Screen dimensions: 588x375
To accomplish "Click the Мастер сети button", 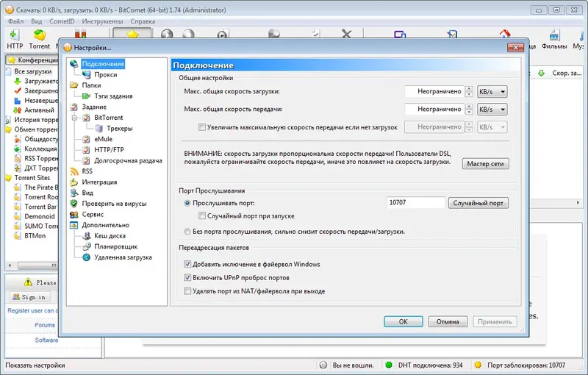I will tap(485, 164).
